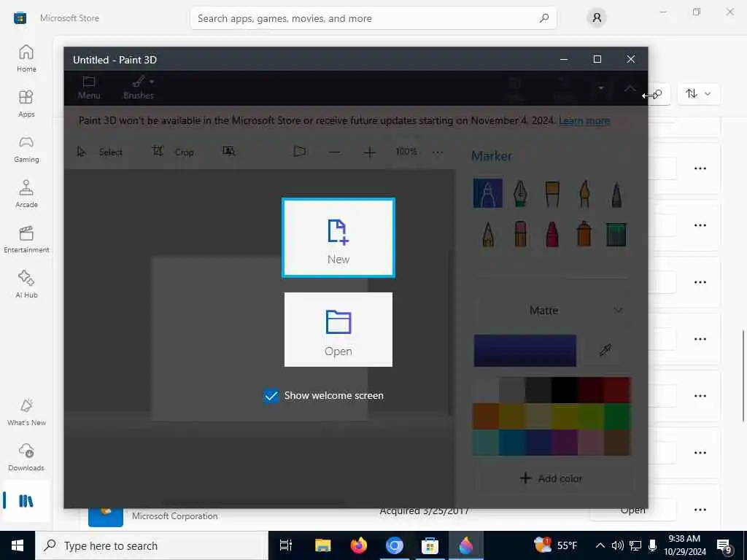
Task: Select the Eraser tool
Action: [x=520, y=234]
